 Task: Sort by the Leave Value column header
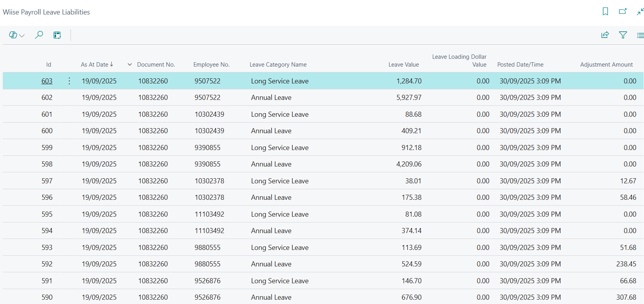click(x=403, y=65)
